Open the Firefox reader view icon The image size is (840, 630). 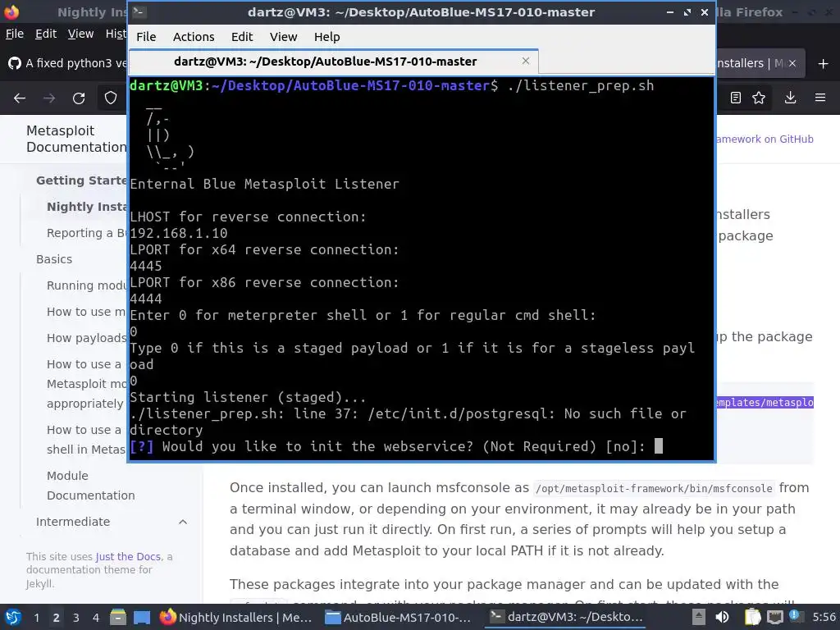[x=736, y=98]
